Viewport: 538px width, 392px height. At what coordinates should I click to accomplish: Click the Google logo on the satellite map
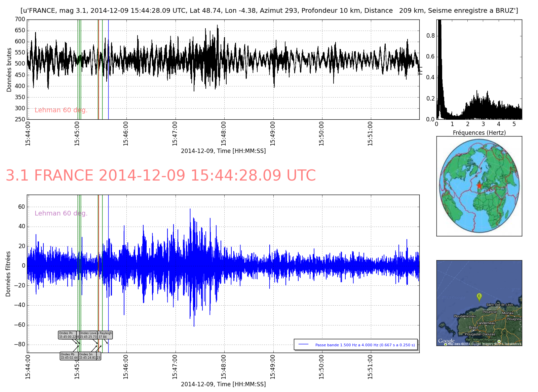[x=446, y=341]
